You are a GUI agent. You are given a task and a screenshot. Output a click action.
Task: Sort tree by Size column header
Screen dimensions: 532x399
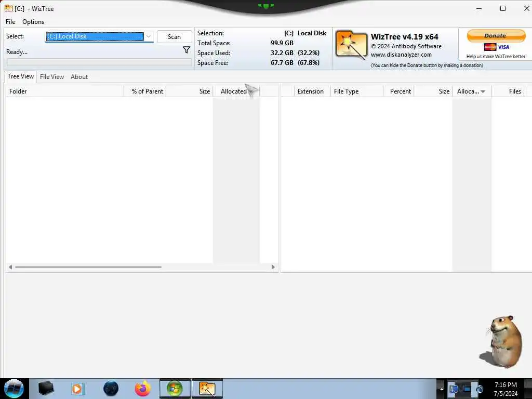[189, 91]
